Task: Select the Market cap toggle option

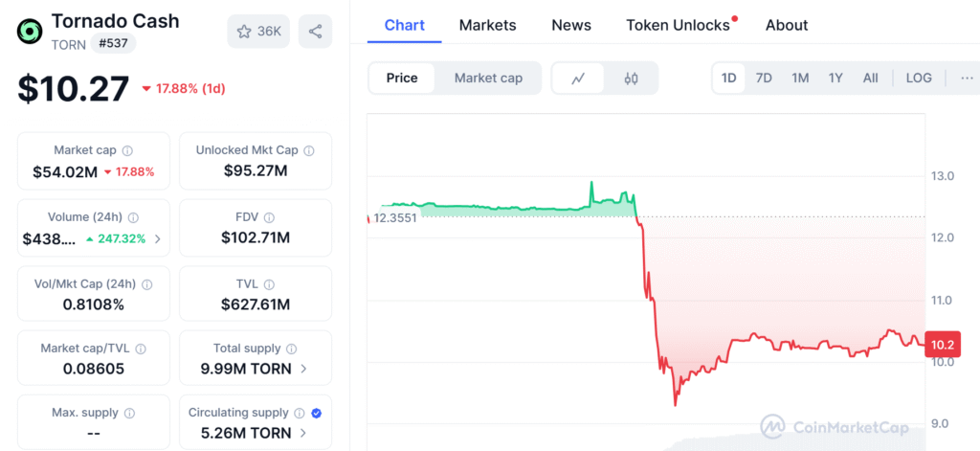Action: point(488,79)
